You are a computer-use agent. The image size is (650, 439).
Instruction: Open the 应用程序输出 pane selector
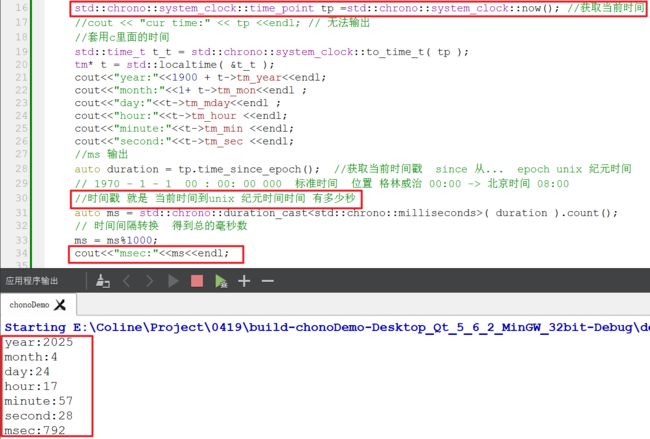pos(32,281)
